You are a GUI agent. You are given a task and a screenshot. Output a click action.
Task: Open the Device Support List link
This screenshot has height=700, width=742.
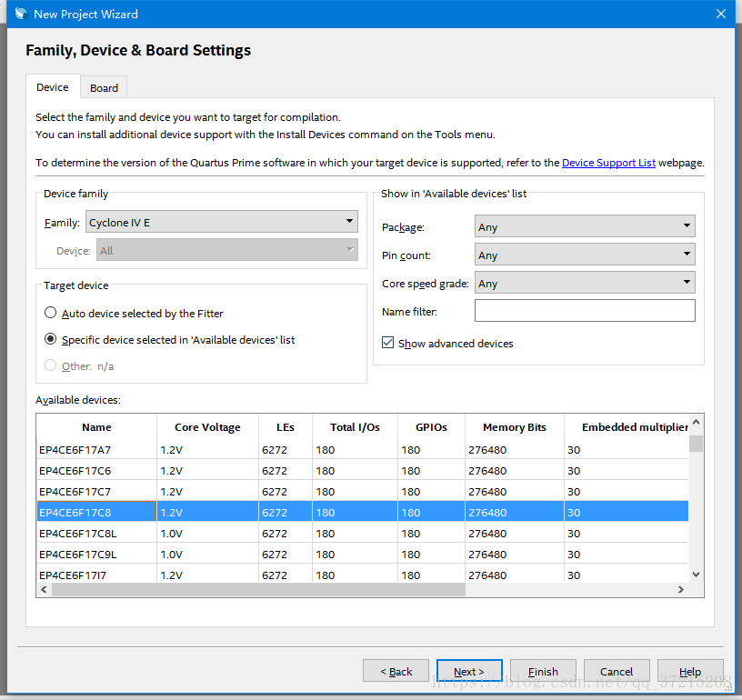tap(608, 163)
